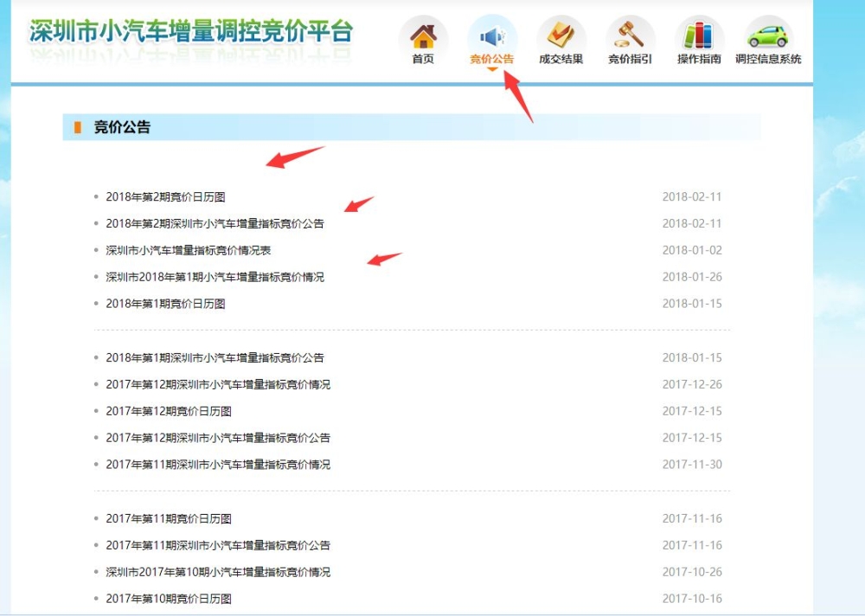This screenshot has height=616, width=865.
Task: Click the date 2017-10-26
Action: 692,572
